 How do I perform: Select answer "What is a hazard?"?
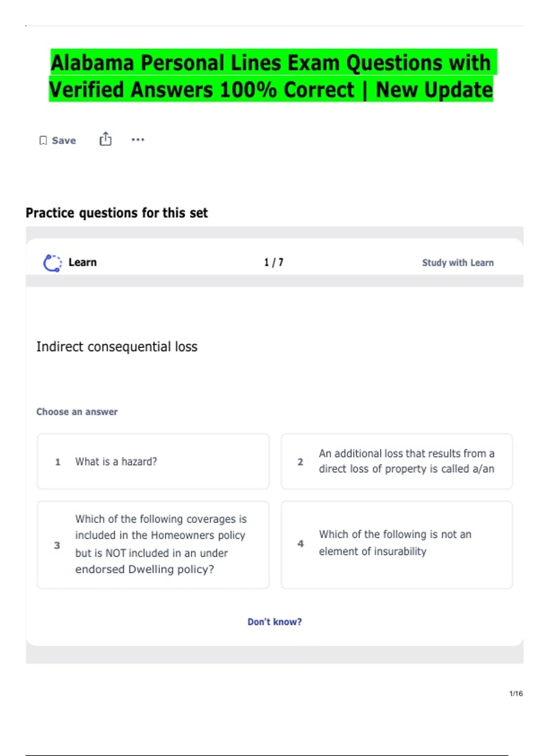153,462
